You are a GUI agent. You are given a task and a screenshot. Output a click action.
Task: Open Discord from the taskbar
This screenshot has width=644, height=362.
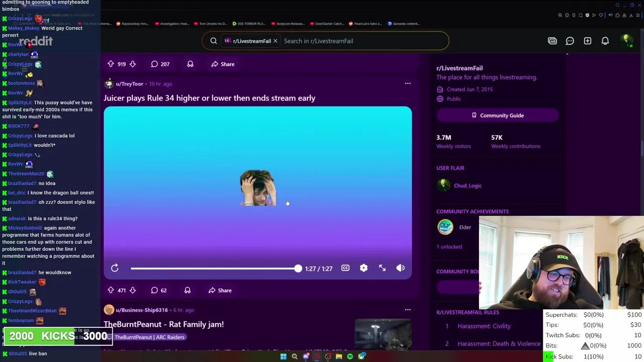pyautogui.click(x=306, y=356)
